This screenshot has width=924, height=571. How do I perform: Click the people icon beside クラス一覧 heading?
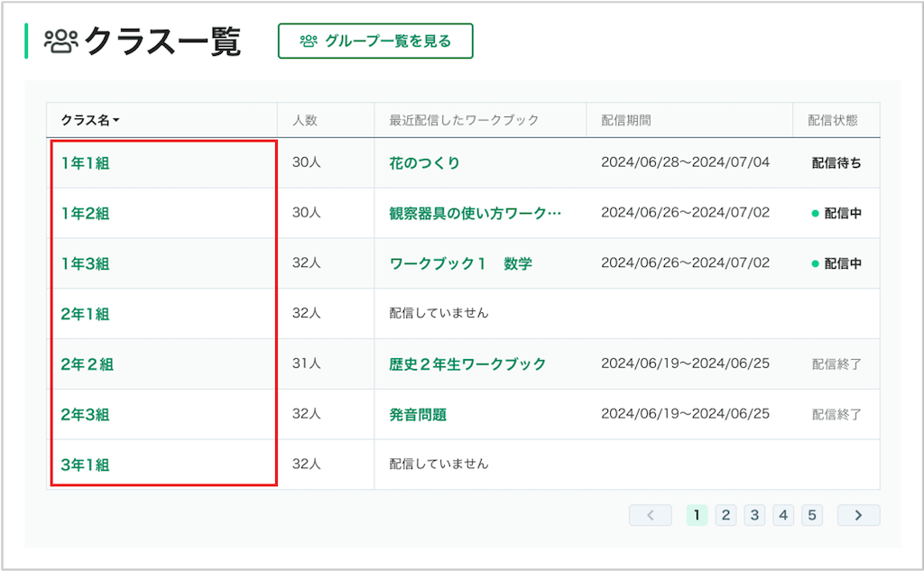pos(61,41)
